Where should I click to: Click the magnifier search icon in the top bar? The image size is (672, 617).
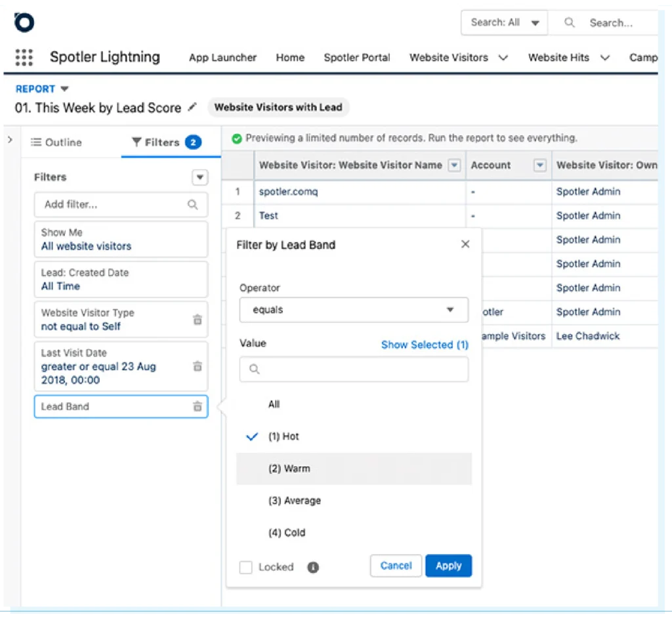tap(568, 22)
